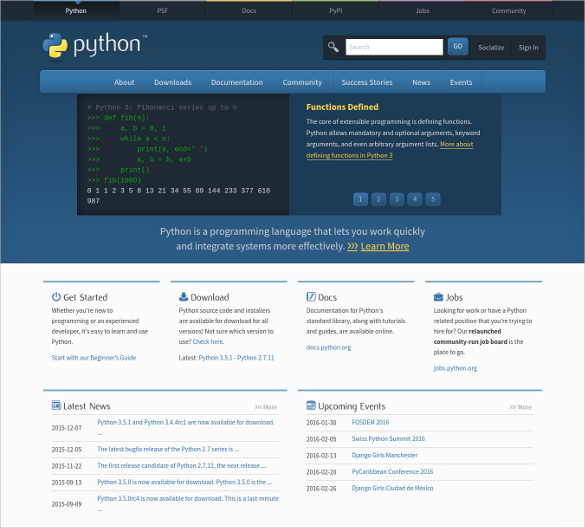This screenshot has height=528, width=585.
Task: Click the Learn More link
Action: point(385,246)
